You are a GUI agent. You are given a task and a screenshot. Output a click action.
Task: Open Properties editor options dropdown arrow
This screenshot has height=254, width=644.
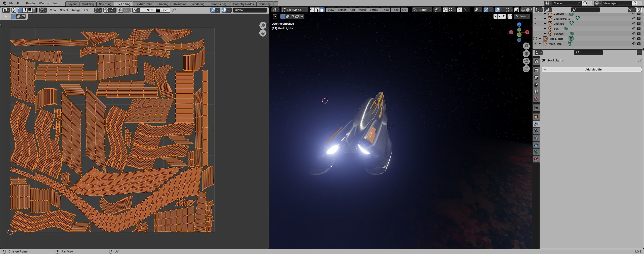point(639,53)
